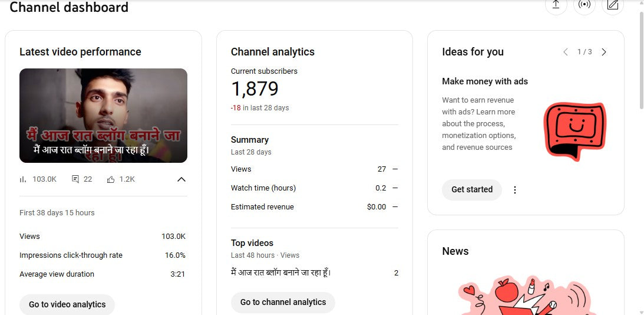The image size is (644, 315).
Task: Click the 1,879 current subscribers count
Action: pyautogui.click(x=255, y=89)
